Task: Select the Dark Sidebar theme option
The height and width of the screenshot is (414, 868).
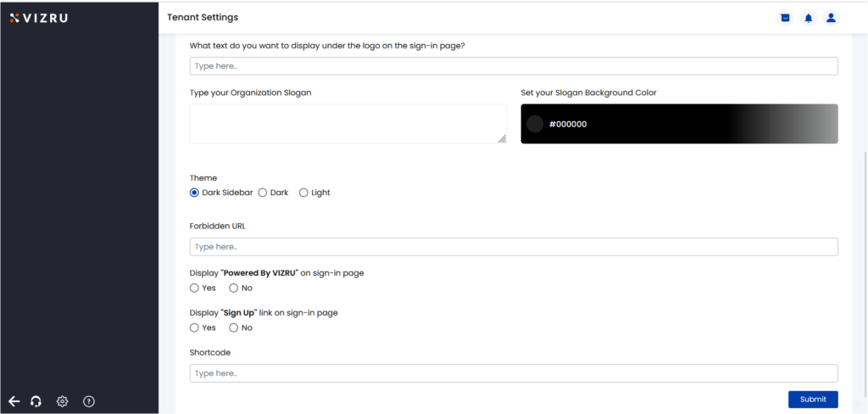Action: [194, 193]
